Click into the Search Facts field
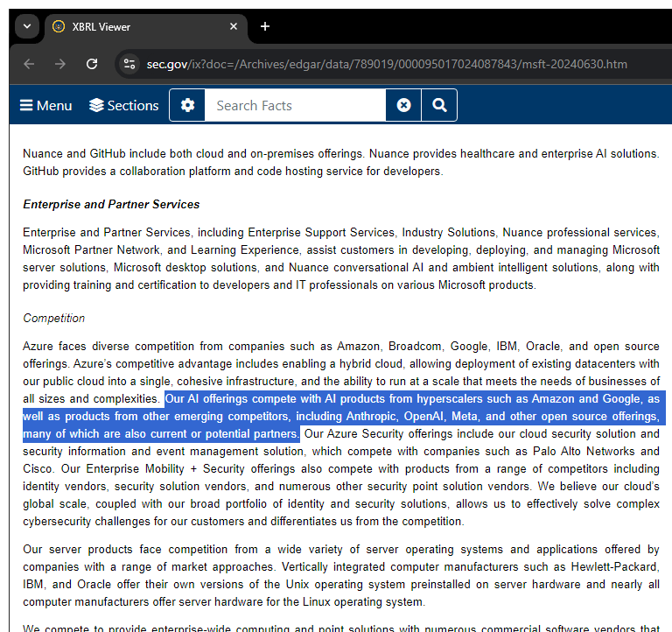 tap(294, 105)
